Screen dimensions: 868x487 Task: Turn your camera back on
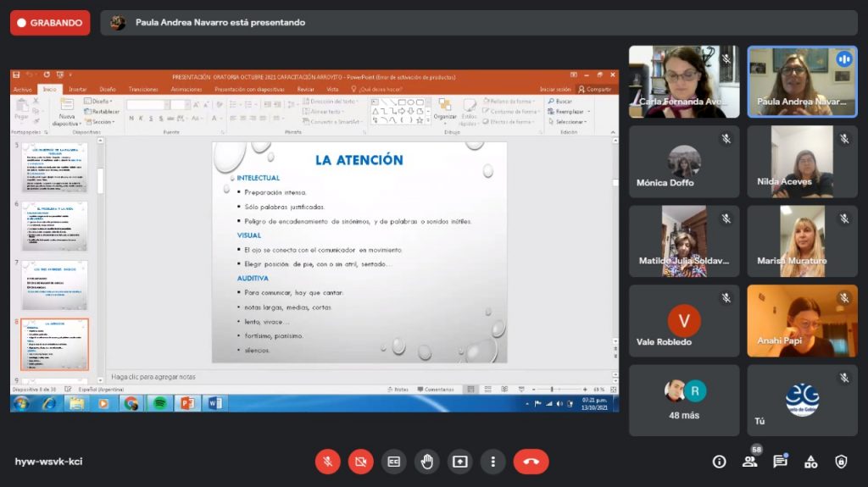[x=360, y=462]
